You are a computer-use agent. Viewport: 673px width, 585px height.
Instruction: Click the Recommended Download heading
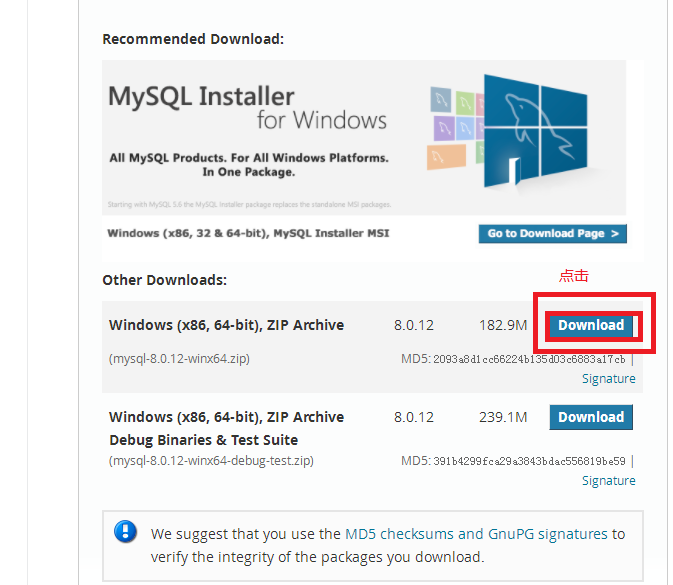click(x=193, y=39)
